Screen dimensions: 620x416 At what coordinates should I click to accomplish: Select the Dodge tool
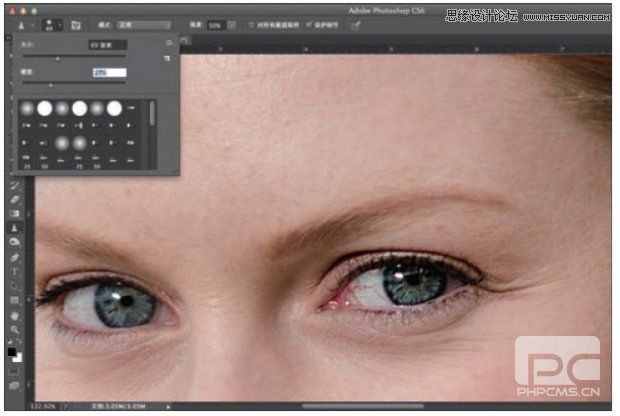click(x=15, y=242)
